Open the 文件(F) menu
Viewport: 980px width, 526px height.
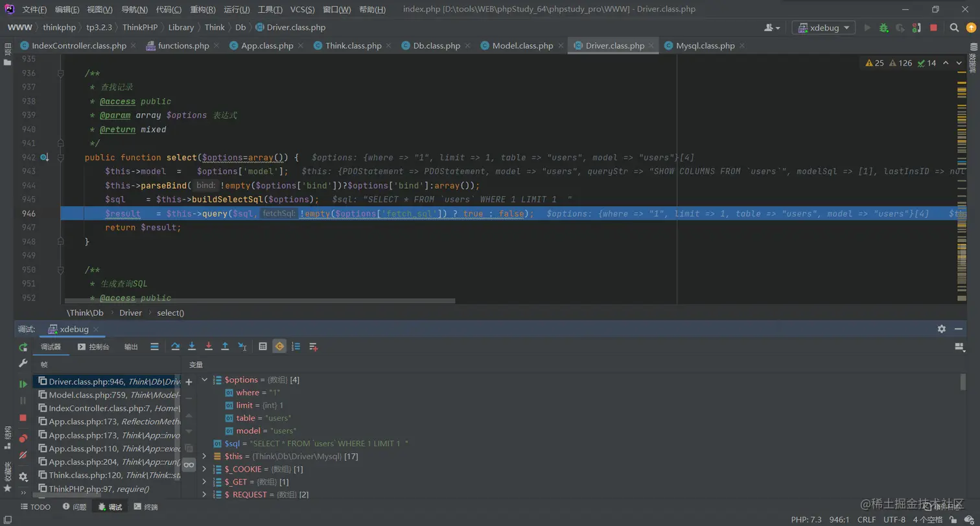click(34, 10)
